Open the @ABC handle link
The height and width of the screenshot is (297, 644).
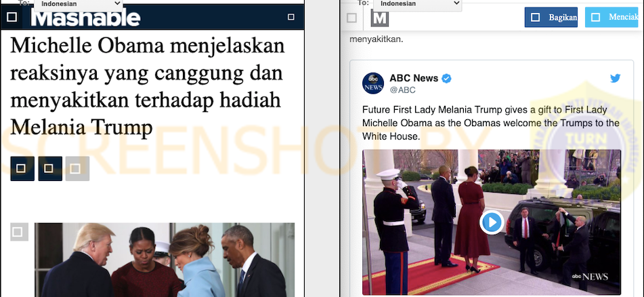pyautogui.click(x=402, y=90)
